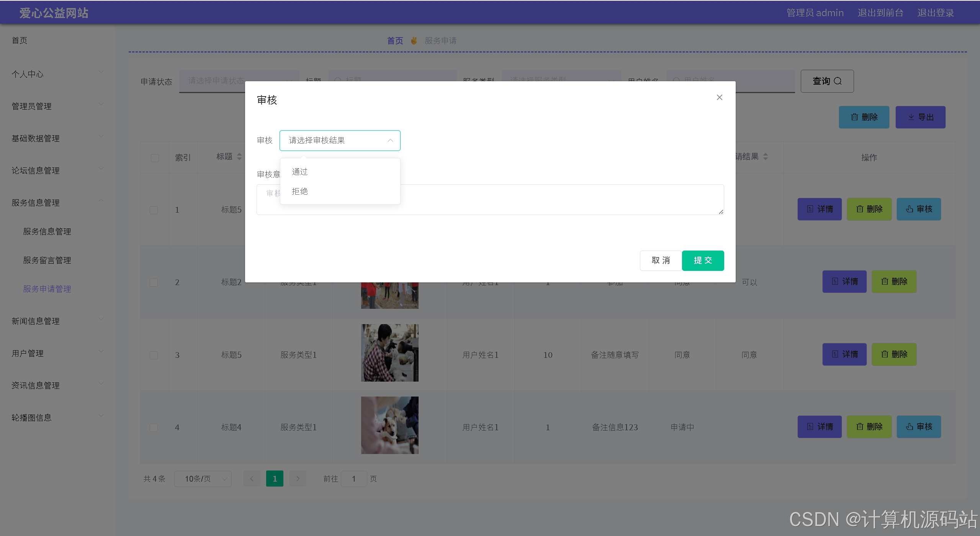Open the 10条/页 page size dropdown
The width and height of the screenshot is (980, 536).
pyautogui.click(x=203, y=479)
